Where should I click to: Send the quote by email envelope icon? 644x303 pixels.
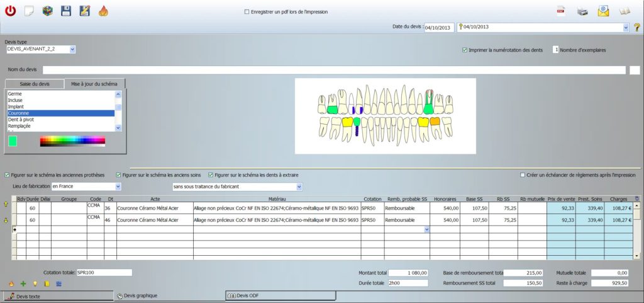coord(603,11)
